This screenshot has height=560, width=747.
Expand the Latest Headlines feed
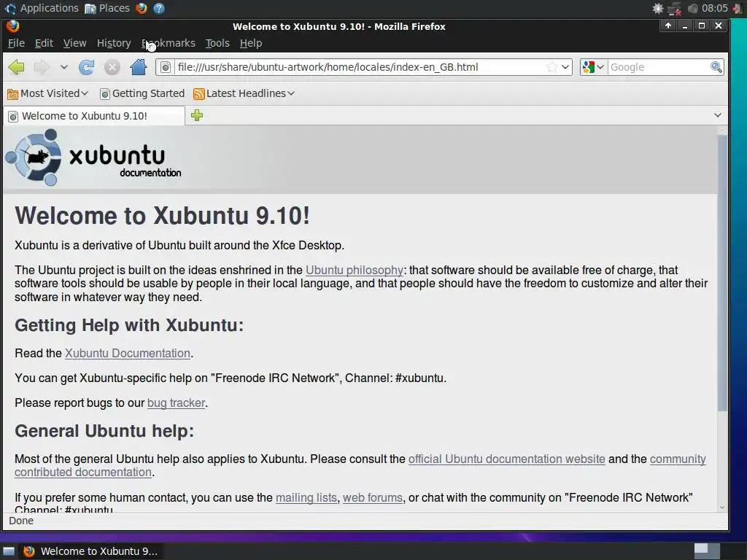[x=244, y=94]
